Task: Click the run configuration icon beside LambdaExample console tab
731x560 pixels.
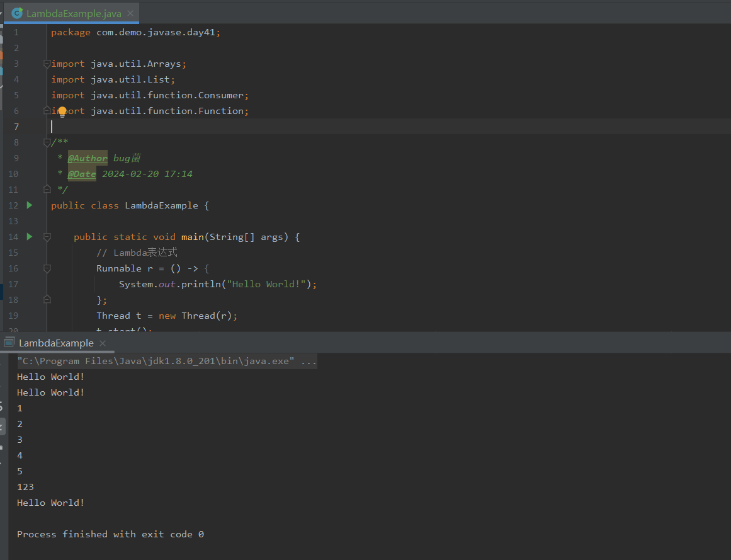Action: coord(9,343)
